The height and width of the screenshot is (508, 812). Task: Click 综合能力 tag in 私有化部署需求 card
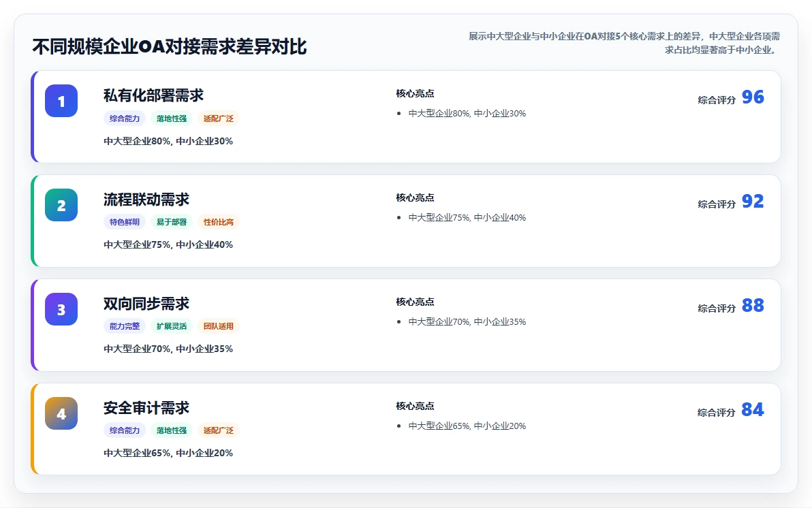(x=124, y=118)
